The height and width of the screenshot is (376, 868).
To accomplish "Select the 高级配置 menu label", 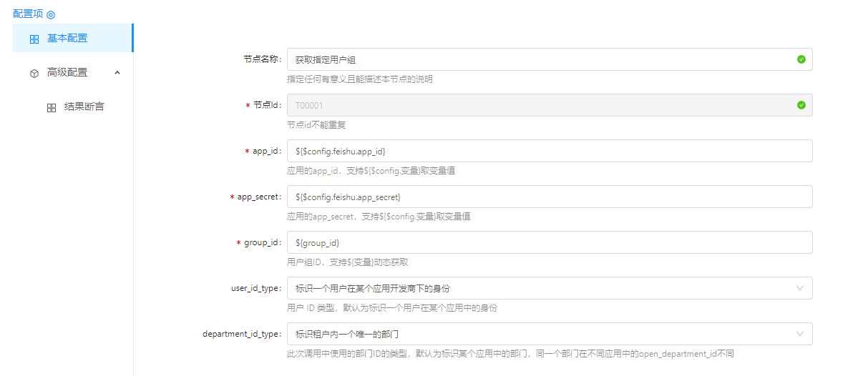I will pyautogui.click(x=67, y=73).
